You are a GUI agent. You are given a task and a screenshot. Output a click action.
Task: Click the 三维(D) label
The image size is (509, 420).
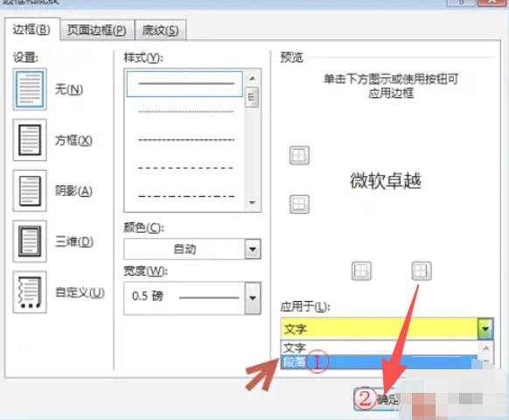[74, 241]
